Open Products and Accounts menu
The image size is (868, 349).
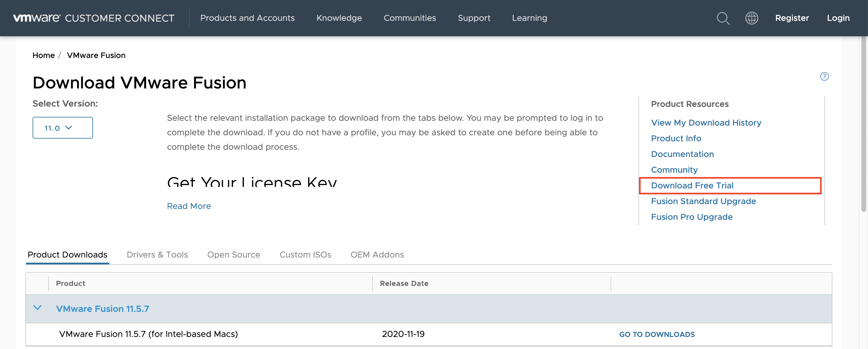(x=247, y=18)
